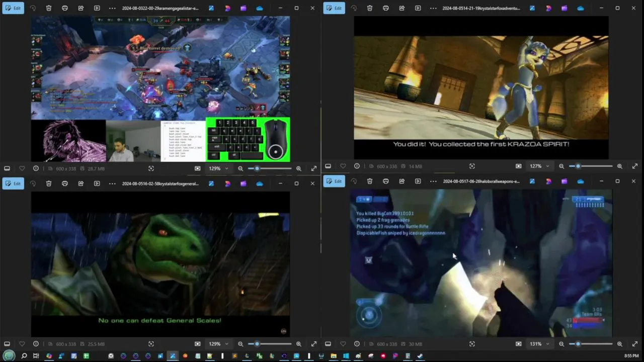Open See more menu in krystalstarfoxadventu window
Screen dimensions: 644x362
click(x=433, y=8)
